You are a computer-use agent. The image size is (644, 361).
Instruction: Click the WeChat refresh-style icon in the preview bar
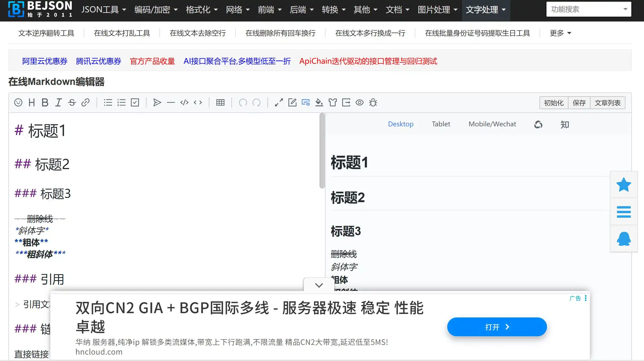point(538,124)
